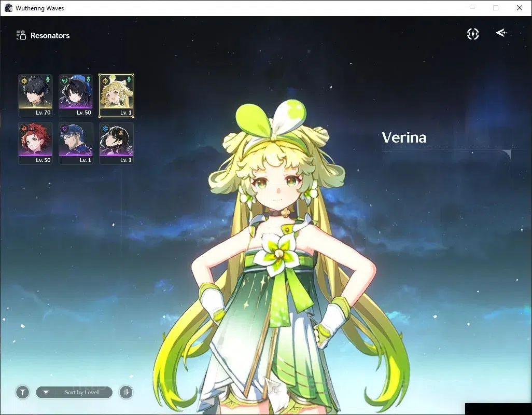Screen dimensions: 532x415
Task: Click the Verina character model
Action: pyautogui.click(x=282, y=258)
